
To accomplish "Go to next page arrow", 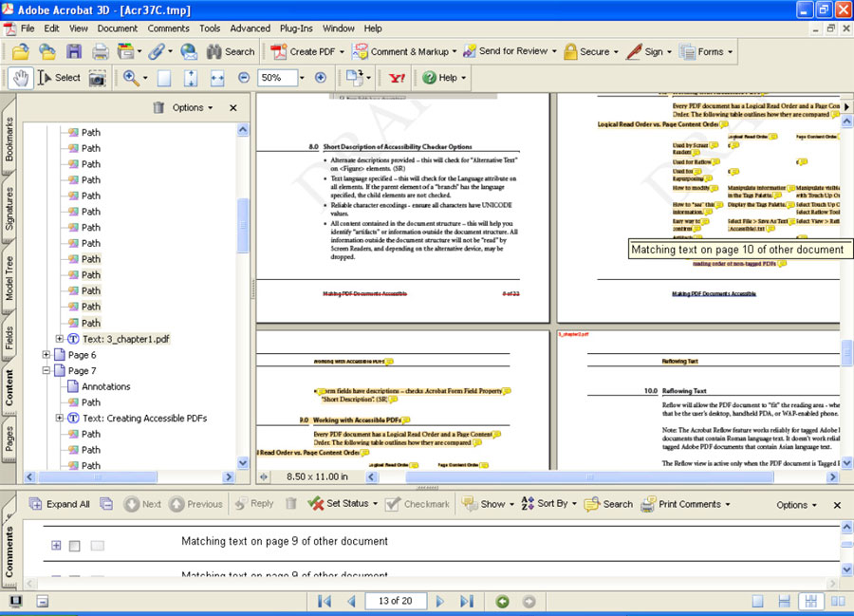I will [440, 602].
